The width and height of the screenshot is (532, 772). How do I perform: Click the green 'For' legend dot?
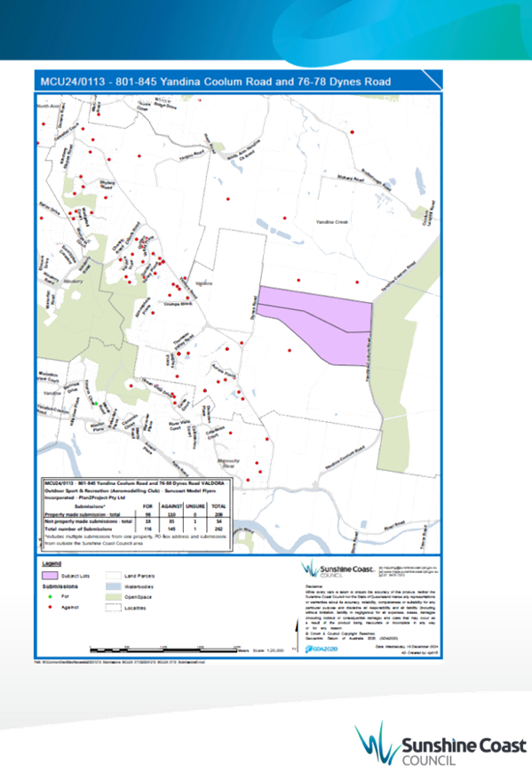click(51, 596)
